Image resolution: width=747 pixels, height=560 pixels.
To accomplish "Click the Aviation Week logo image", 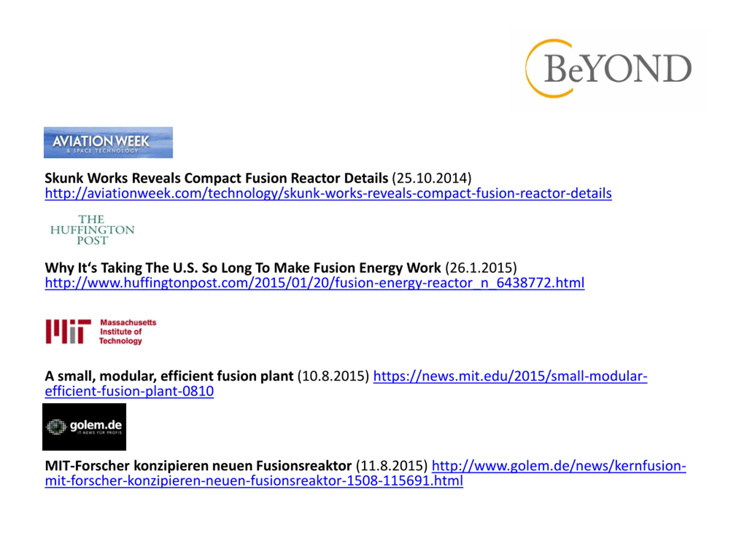I will [x=108, y=142].
